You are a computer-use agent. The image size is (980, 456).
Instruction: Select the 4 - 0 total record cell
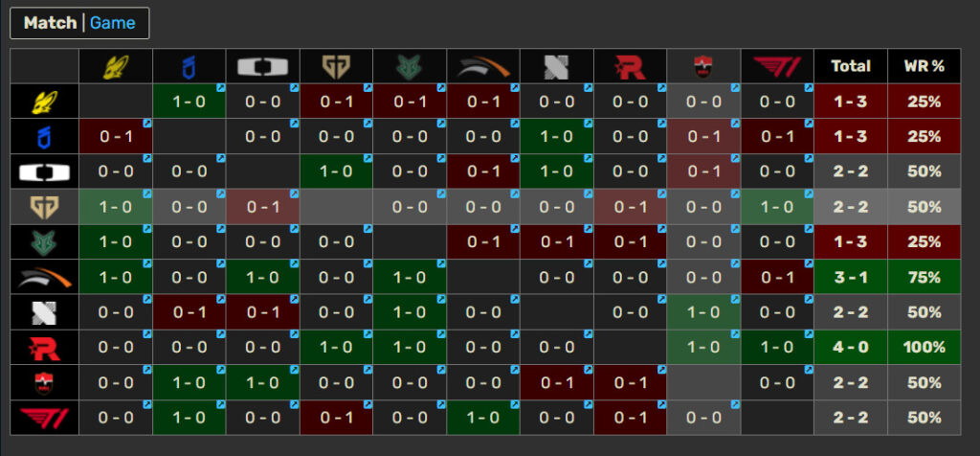point(850,347)
